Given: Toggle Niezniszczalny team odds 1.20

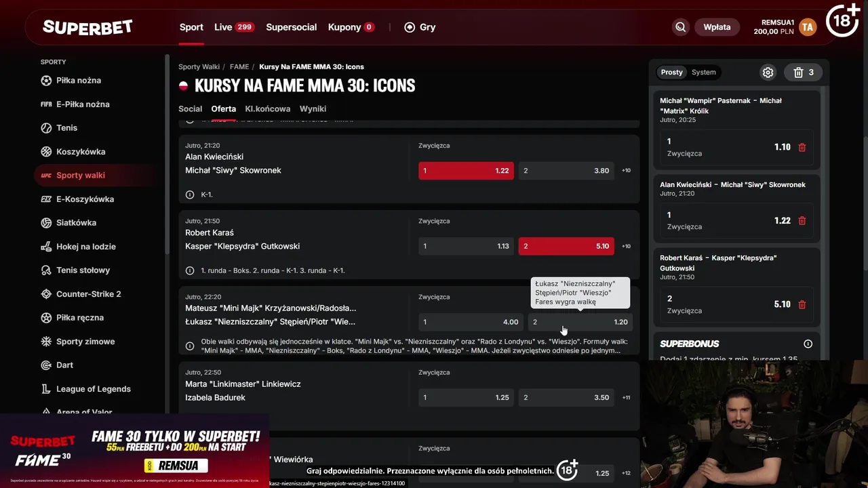Looking at the screenshot, I should tap(580, 322).
